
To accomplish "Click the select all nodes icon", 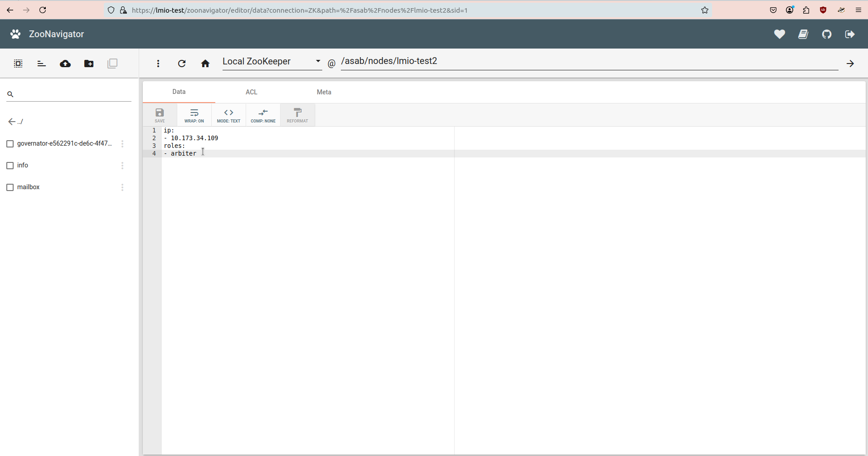I will (18, 64).
